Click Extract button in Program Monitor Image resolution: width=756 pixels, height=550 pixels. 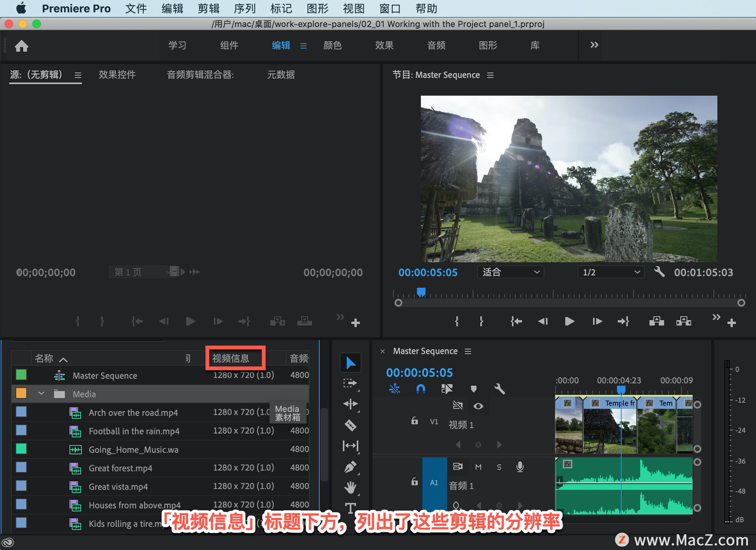click(684, 322)
